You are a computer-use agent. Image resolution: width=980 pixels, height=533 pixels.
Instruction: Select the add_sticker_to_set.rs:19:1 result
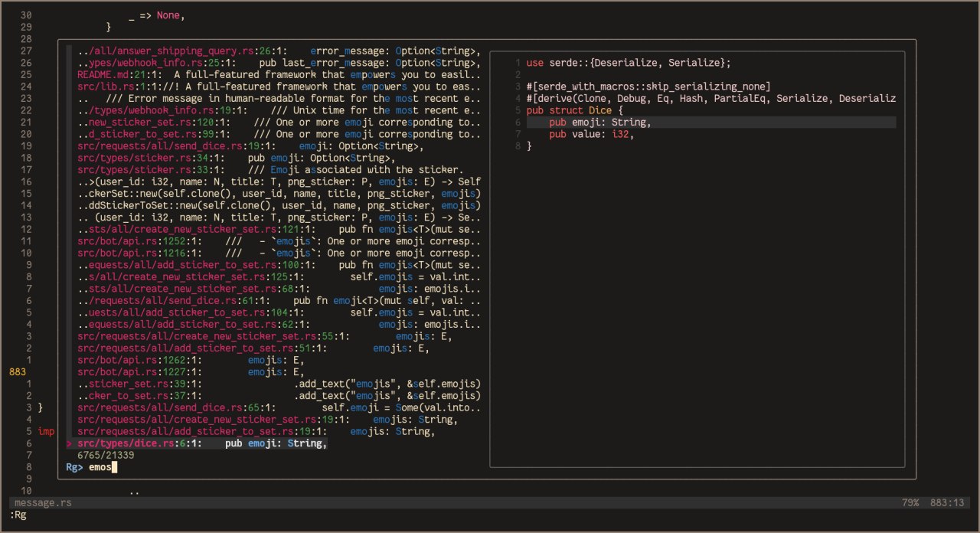(x=256, y=431)
